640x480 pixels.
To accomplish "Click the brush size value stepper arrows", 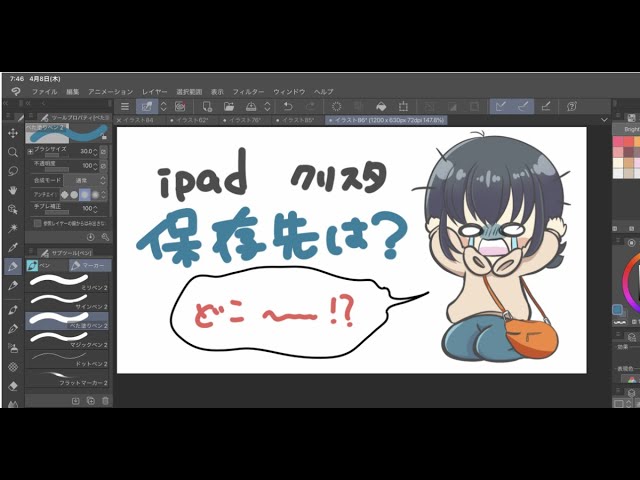I will click(x=96, y=151).
